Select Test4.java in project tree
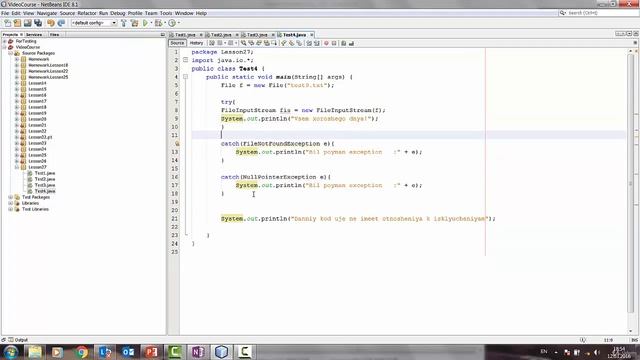Image resolution: width=640 pixels, height=360 pixels. coord(44,191)
